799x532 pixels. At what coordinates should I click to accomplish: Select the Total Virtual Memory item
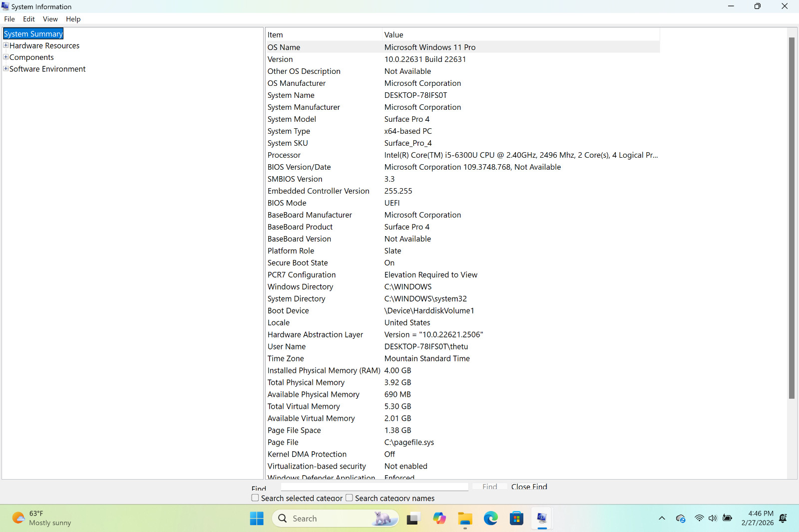(304, 407)
